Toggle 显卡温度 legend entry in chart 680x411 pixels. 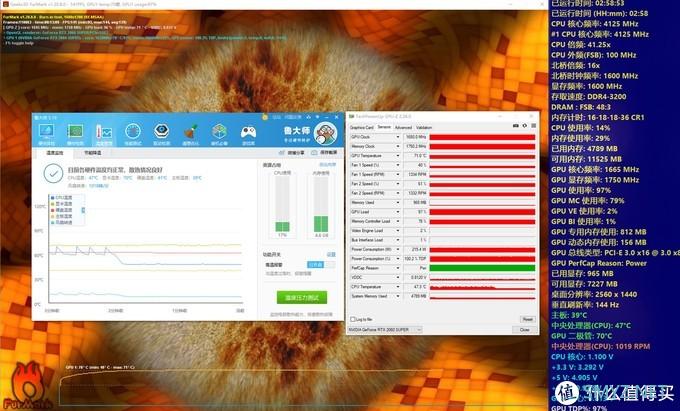62,204
